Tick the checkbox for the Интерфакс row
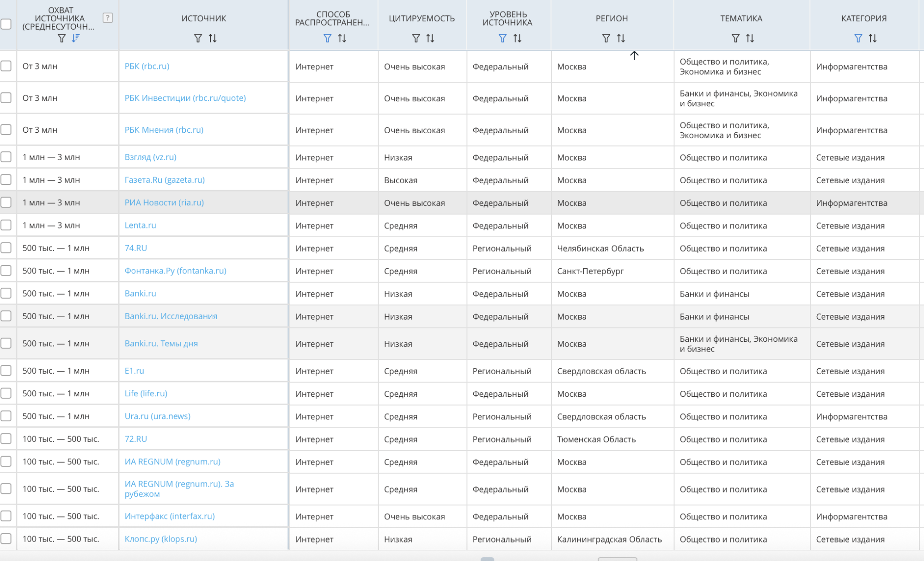The width and height of the screenshot is (924, 561). tap(6, 516)
